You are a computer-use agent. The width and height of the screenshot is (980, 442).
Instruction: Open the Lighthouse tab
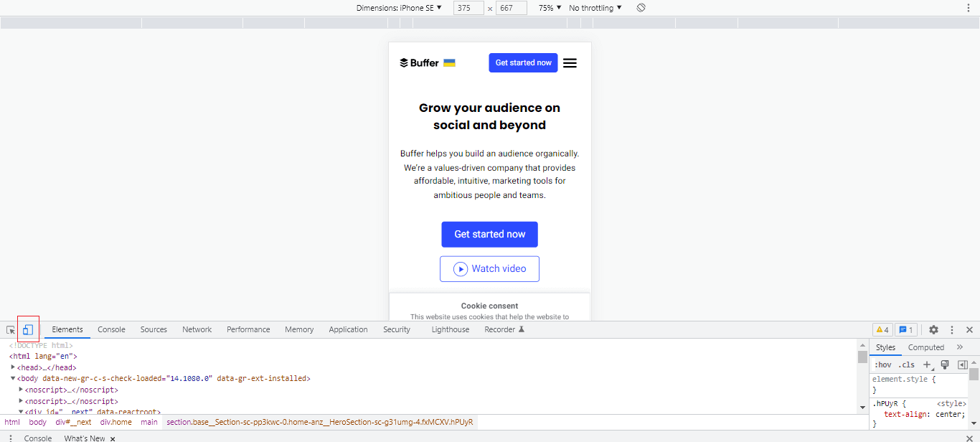451,329
